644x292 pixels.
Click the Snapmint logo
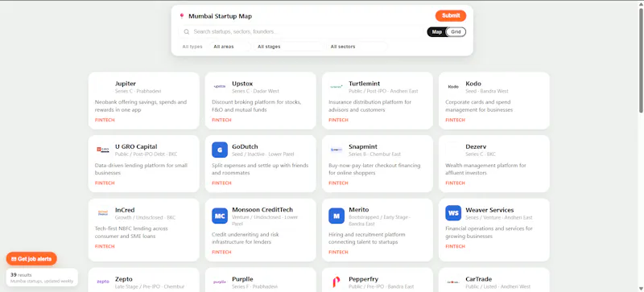[x=336, y=150]
